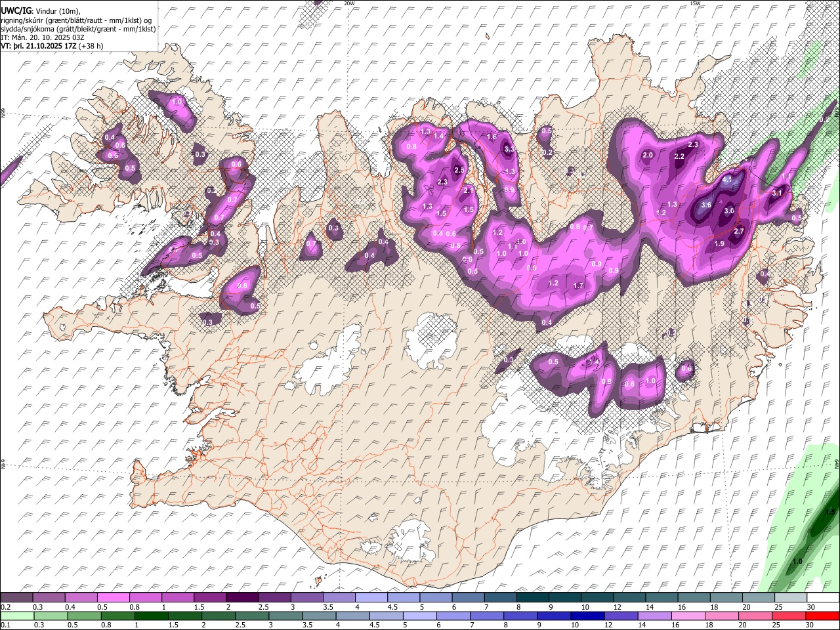Click the purple 1.5 snow-scale swatch
Image resolution: width=840 pixels, height=630 pixels.
pos(210,598)
